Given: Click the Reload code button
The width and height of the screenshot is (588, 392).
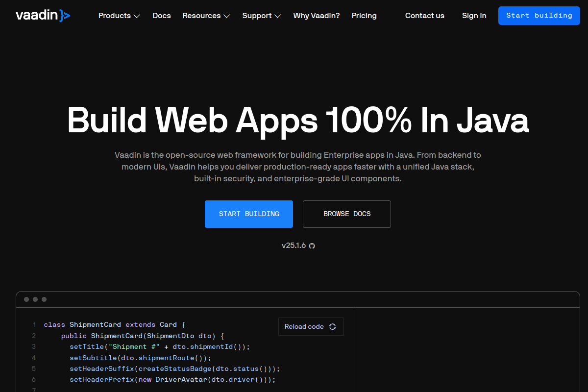Looking at the screenshot, I should [311, 327].
